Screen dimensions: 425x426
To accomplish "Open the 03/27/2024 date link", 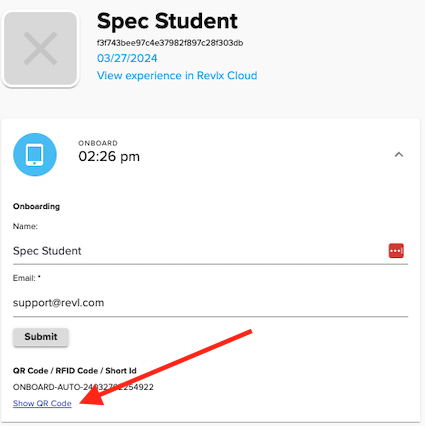I will coord(127,58).
